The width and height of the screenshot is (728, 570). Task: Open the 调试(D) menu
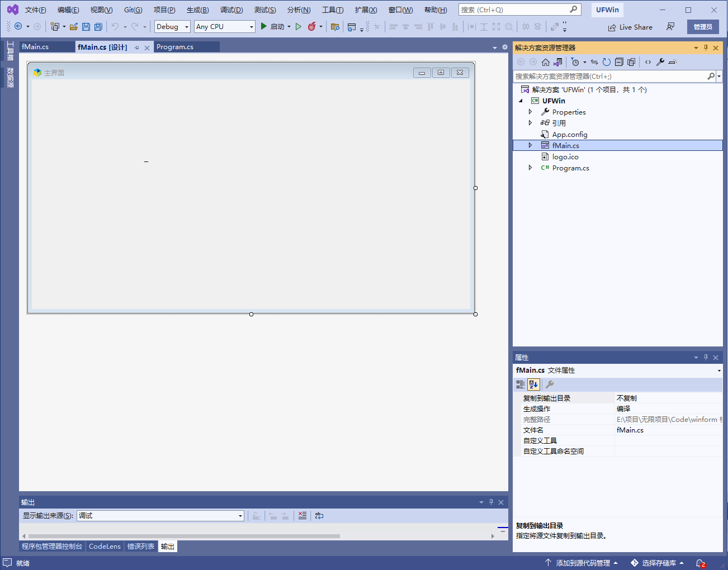tap(231, 10)
